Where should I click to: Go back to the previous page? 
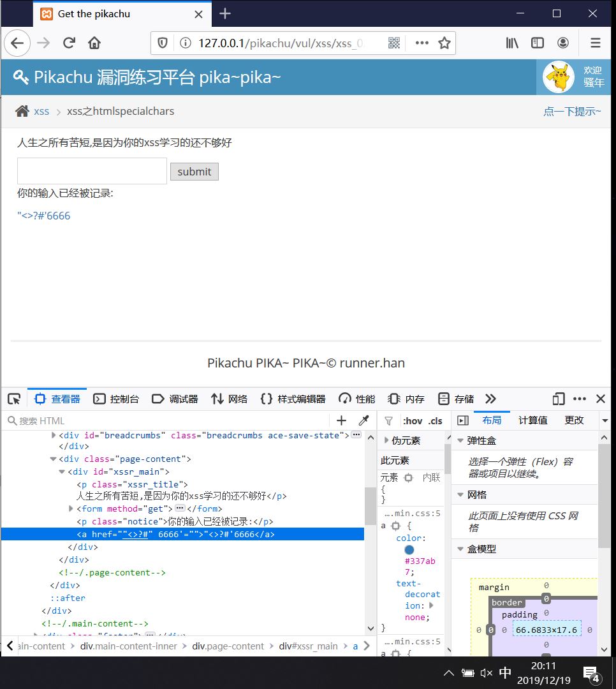pos(17,43)
